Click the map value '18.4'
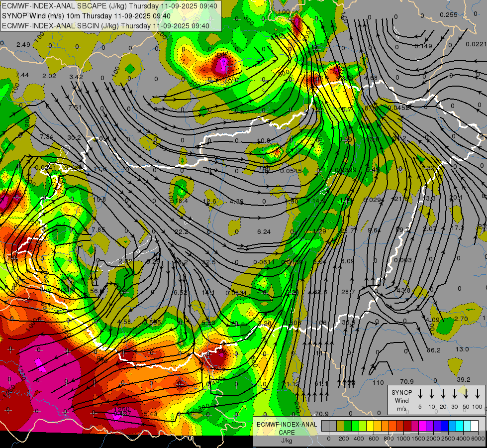Image resolution: width=487 pixels, height=448 pixels. [x=182, y=201]
